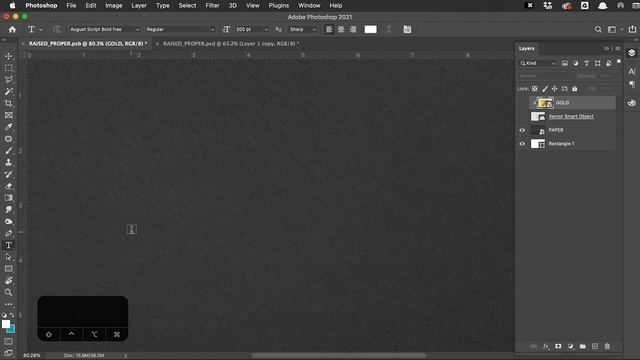Open the Paragraph panel icon in side dock
This screenshot has height=360, width=640.
[x=632, y=84]
